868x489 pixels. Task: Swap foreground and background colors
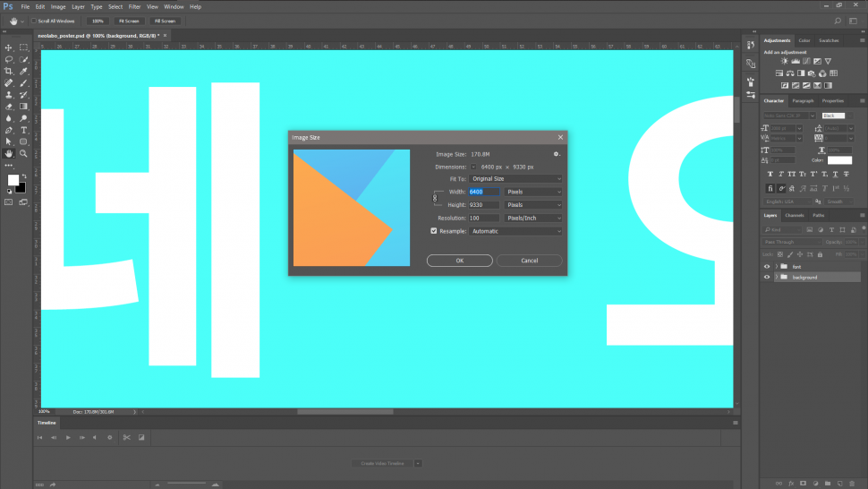[x=24, y=176]
